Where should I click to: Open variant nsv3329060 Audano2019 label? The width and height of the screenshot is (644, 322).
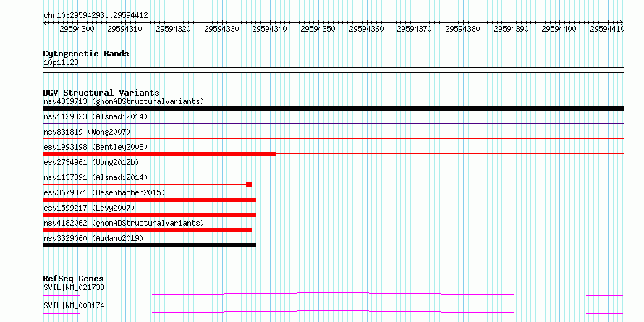[x=93, y=238]
